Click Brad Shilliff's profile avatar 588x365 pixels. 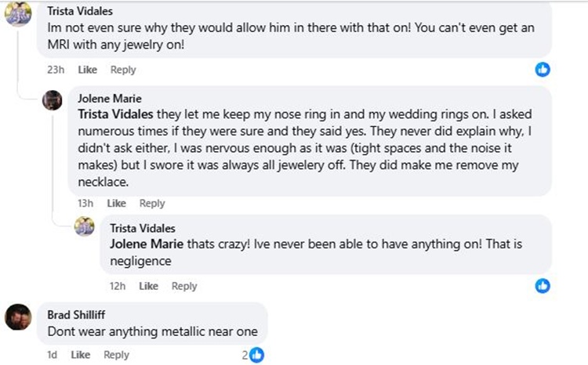pos(17,318)
